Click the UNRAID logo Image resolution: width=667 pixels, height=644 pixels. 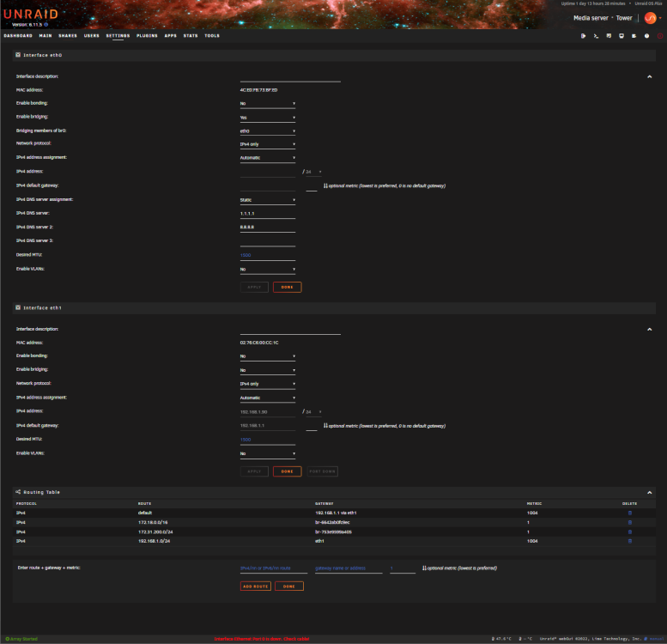31,14
